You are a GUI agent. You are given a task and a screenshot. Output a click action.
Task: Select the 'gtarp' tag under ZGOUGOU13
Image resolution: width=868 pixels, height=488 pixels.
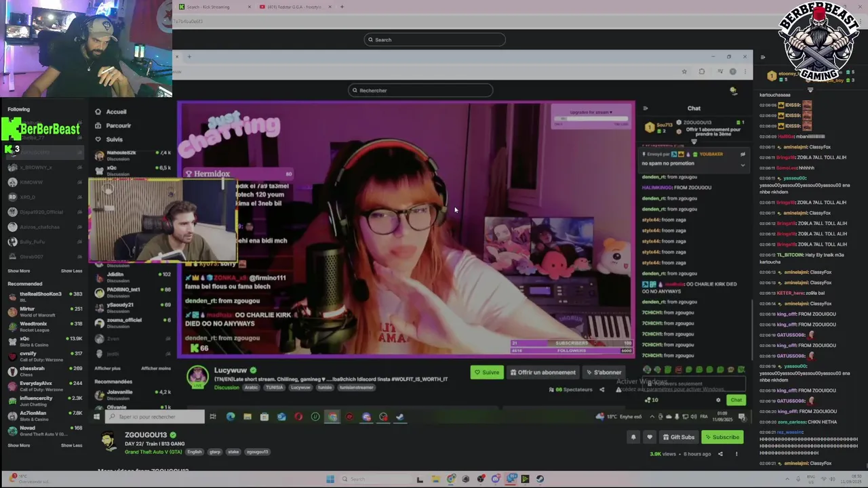[x=215, y=451]
